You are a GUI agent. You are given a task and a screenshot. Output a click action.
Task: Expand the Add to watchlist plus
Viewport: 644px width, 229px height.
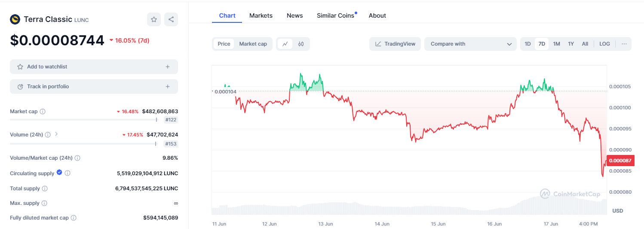168,67
